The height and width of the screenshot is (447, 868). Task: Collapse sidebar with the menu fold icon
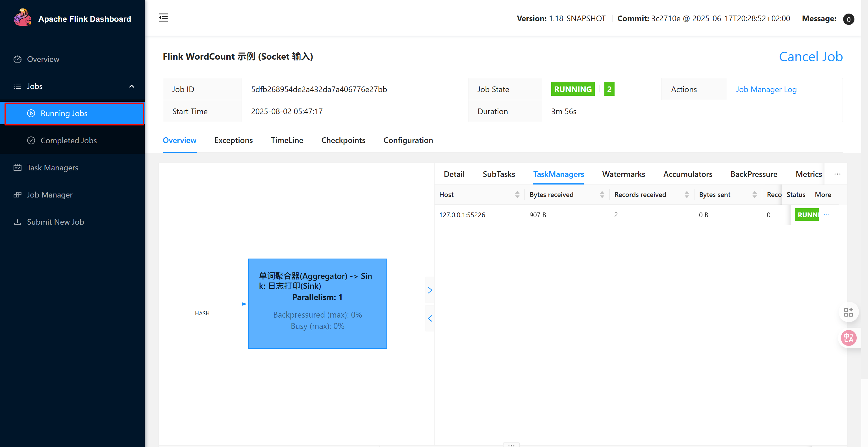point(163,18)
